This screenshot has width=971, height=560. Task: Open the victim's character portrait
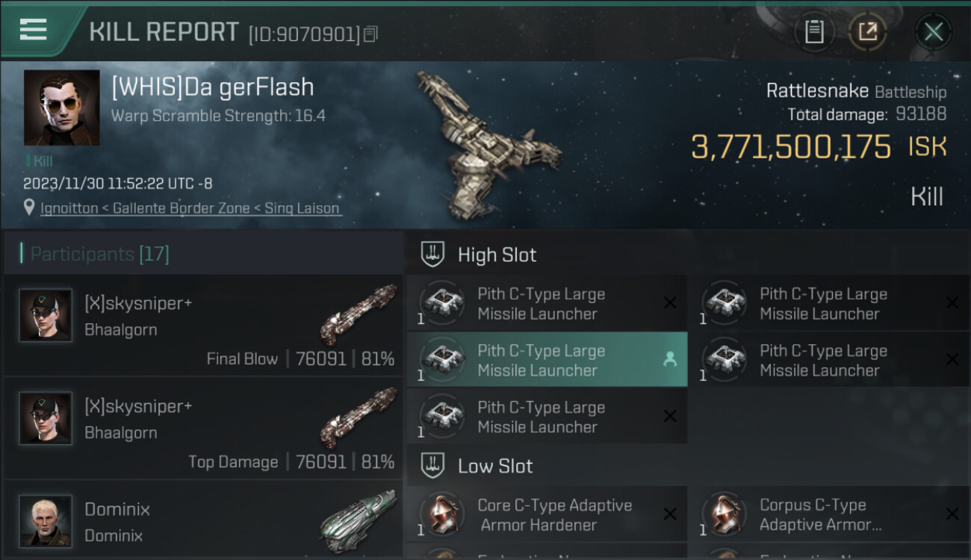[61, 108]
